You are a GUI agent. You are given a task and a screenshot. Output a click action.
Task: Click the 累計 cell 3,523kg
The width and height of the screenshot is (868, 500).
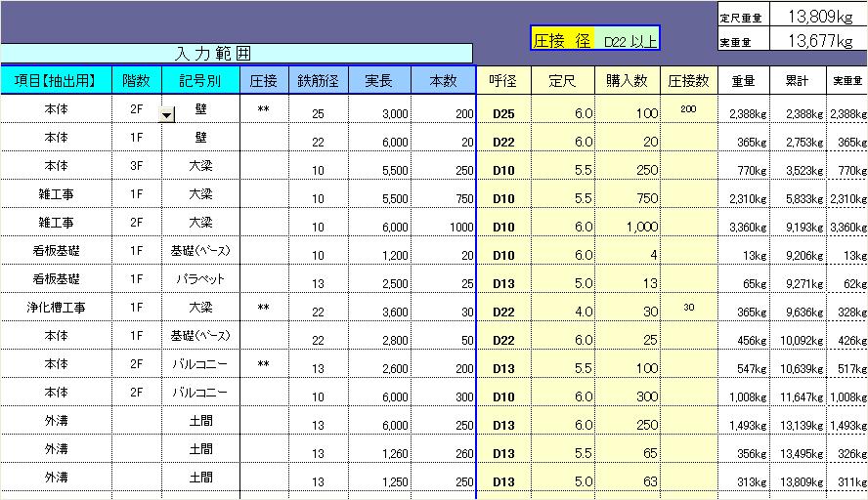click(x=798, y=165)
